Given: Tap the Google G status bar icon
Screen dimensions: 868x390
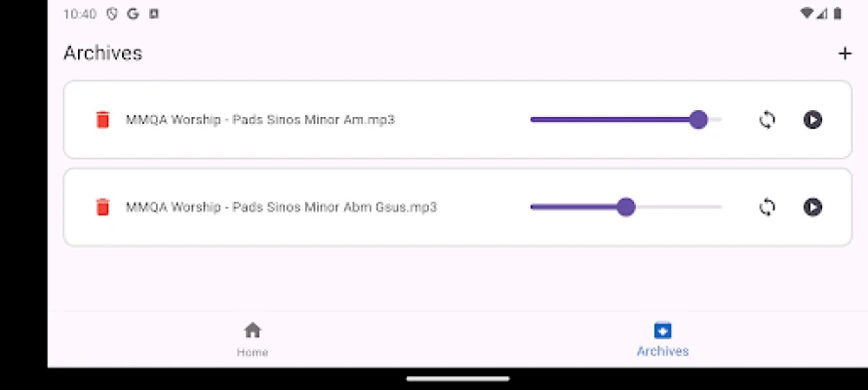Looking at the screenshot, I should [x=133, y=14].
